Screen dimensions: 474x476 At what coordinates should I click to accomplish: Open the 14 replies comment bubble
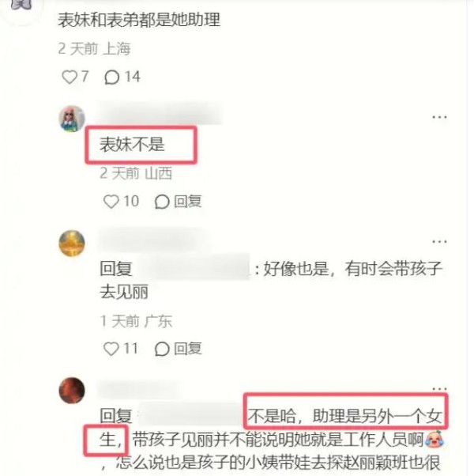click(111, 77)
